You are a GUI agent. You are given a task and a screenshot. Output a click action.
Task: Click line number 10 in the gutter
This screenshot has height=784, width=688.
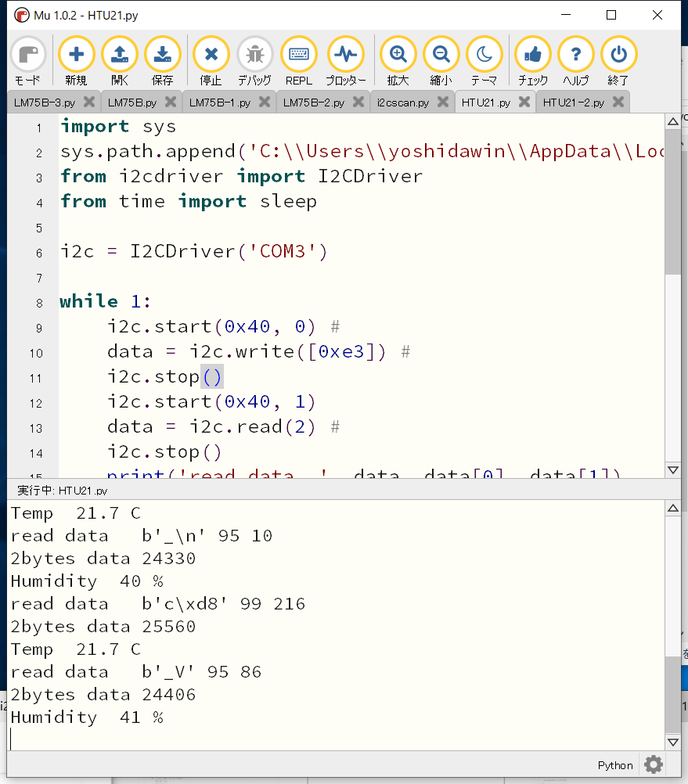36,353
